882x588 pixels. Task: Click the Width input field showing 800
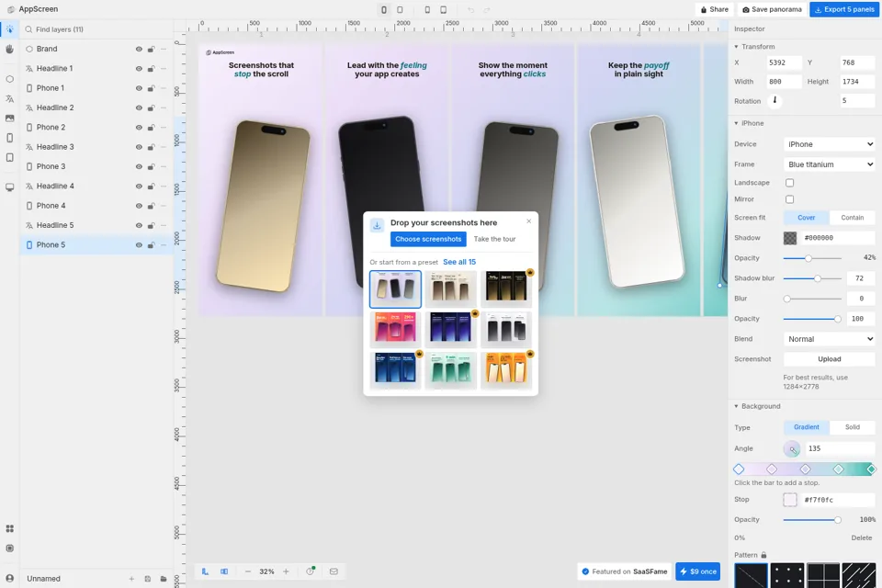point(784,82)
